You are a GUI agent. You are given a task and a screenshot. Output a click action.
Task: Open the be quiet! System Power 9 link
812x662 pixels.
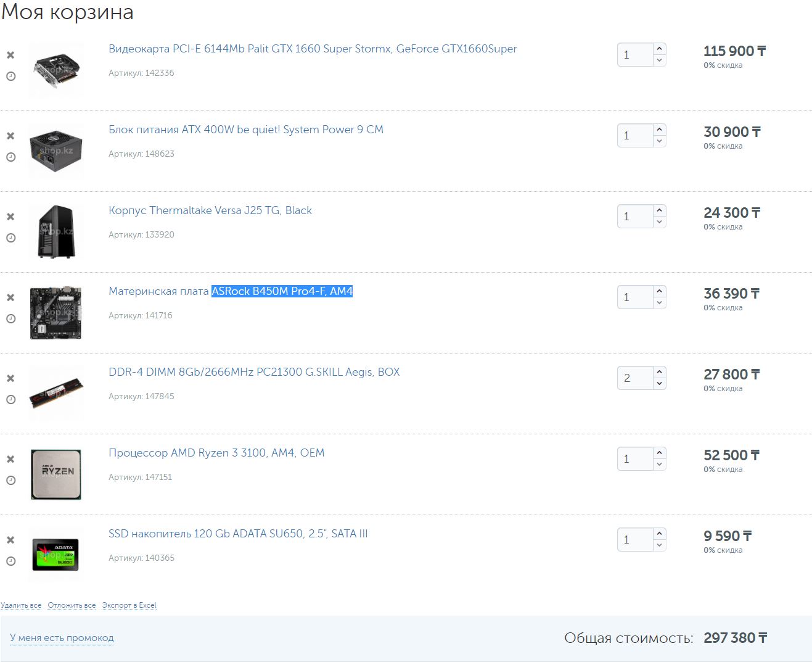246,130
